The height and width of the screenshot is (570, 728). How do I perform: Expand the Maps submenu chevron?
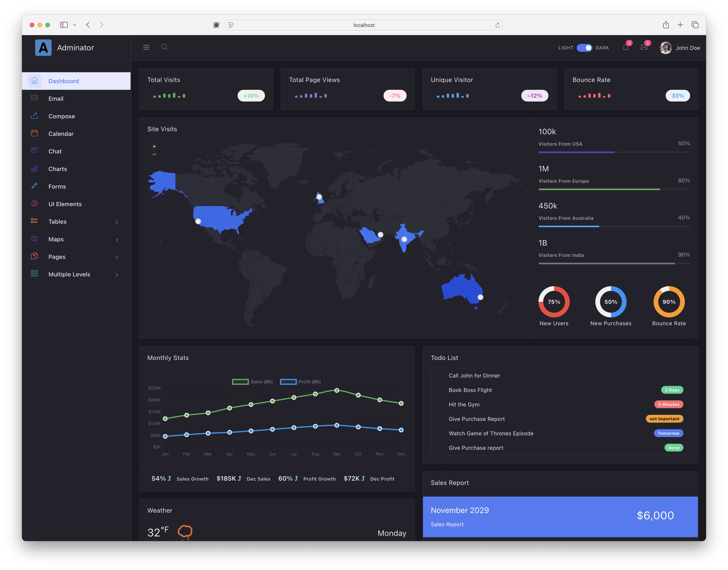(117, 240)
